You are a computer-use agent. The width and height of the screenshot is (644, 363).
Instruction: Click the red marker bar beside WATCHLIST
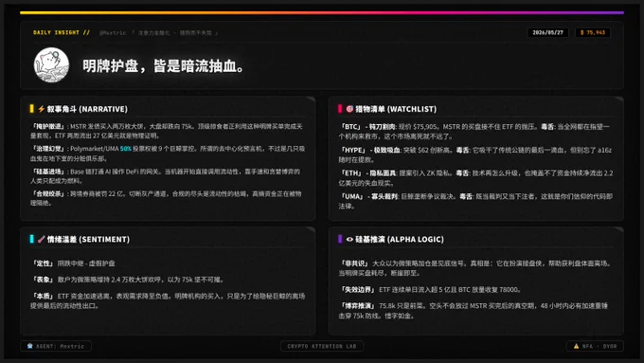340,109
